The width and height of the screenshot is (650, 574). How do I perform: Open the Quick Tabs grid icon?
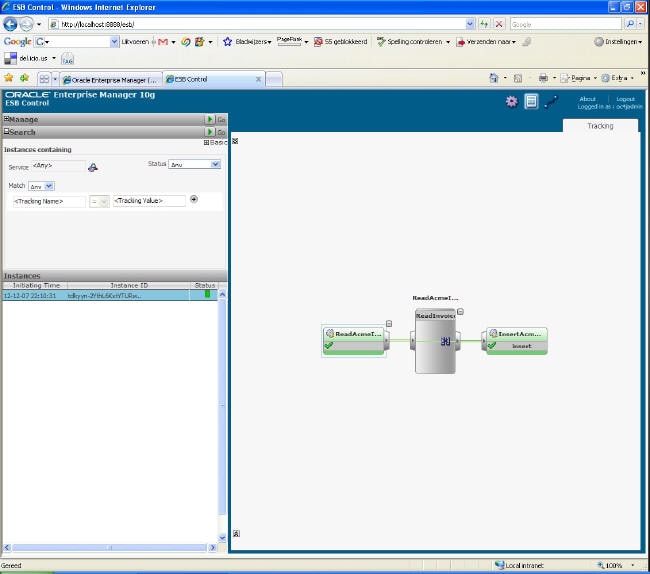(44, 79)
